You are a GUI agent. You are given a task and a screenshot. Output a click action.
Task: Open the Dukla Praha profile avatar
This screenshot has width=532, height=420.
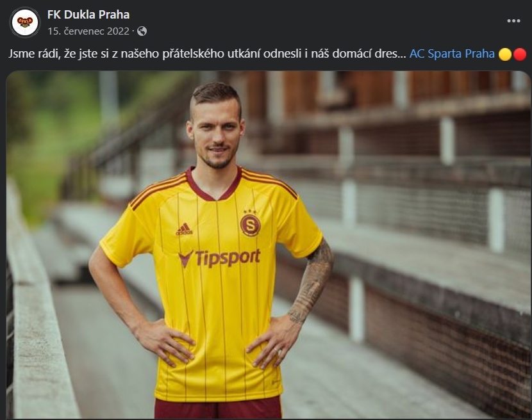25,22
